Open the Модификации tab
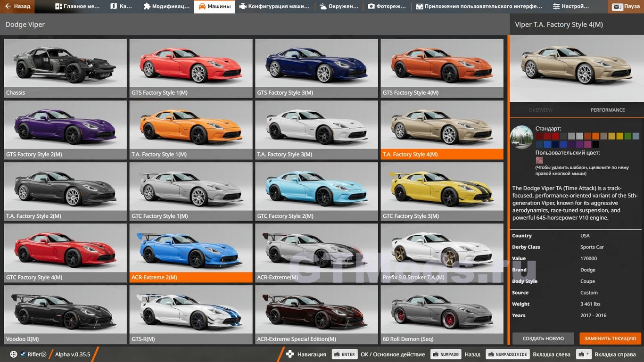Viewport: 644px width, 362px height. 166,7
